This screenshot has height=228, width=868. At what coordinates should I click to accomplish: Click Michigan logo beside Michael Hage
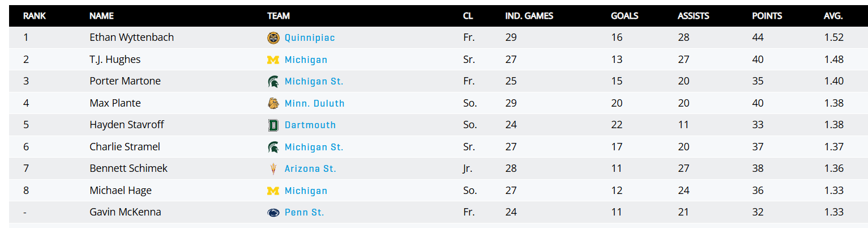[273, 191]
